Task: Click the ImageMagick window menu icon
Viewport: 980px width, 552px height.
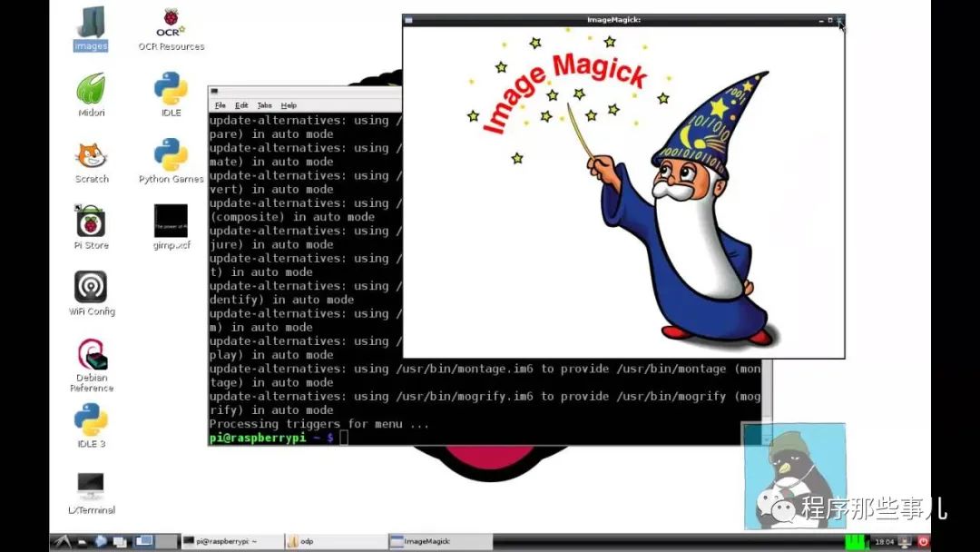Action: (x=408, y=20)
